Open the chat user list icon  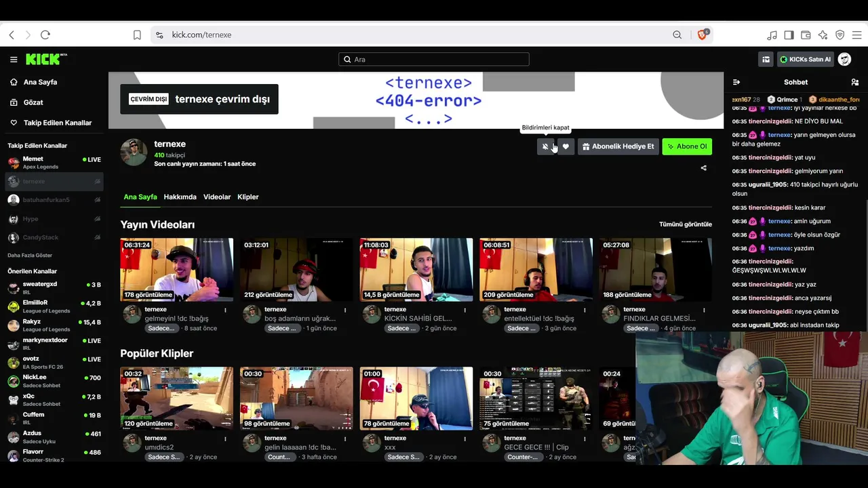click(x=854, y=82)
